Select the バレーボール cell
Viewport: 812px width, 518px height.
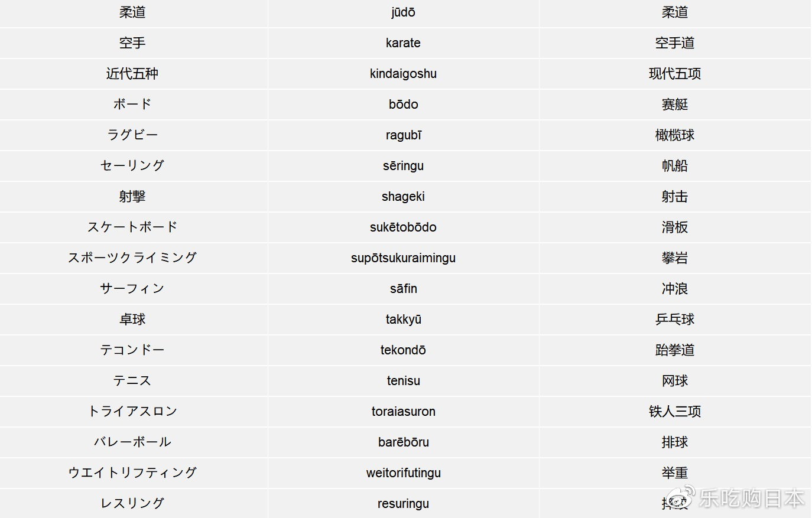pos(132,442)
